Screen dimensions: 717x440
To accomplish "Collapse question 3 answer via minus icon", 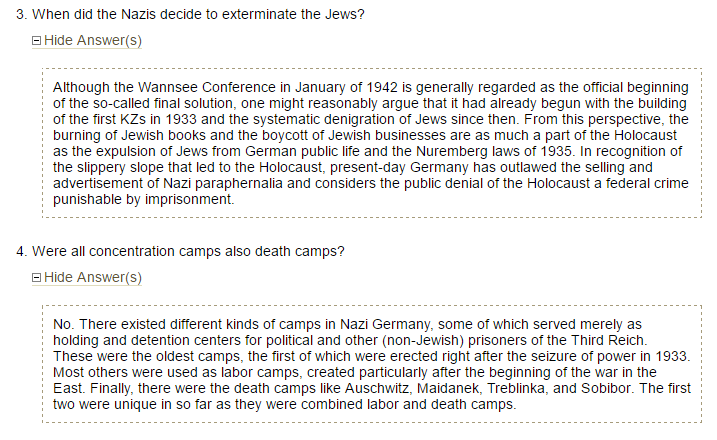I will click(37, 41).
